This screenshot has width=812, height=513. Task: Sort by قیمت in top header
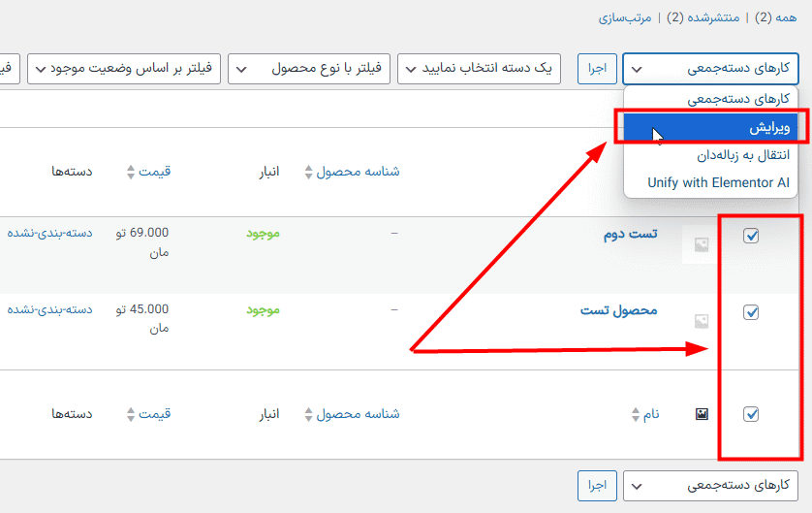click(154, 172)
